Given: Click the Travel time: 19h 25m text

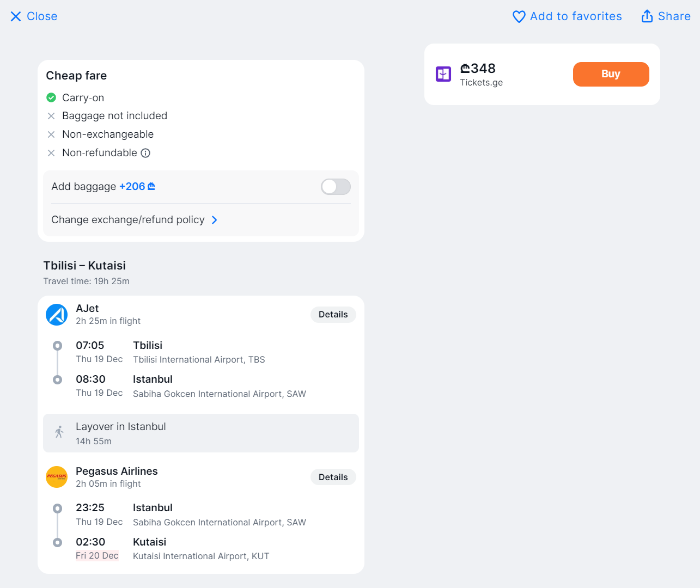Looking at the screenshot, I should click(x=87, y=281).
